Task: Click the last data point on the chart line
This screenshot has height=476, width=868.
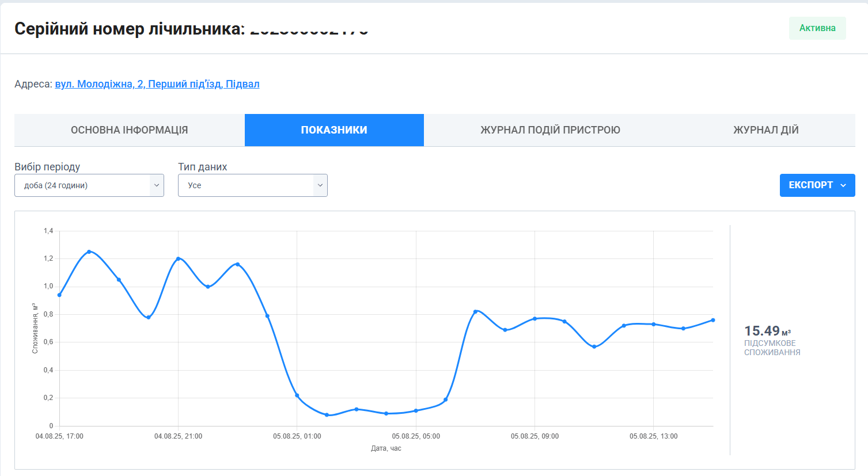Action: tap(713, 320)
